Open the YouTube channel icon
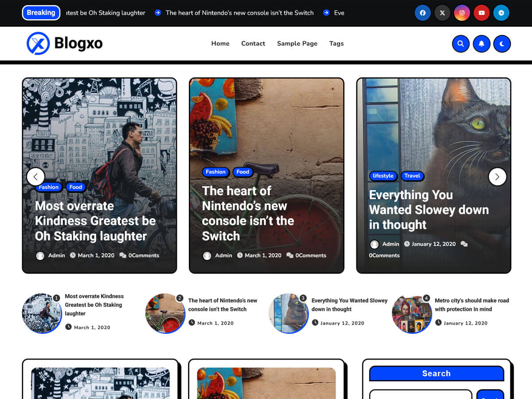This screenshot has width=532, height=399. [481, 13]
